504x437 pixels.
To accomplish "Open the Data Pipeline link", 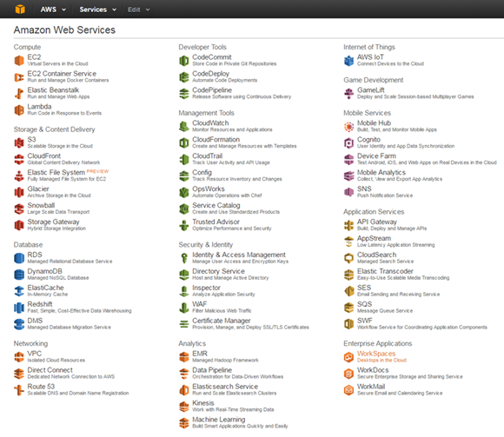I will 212,370.
